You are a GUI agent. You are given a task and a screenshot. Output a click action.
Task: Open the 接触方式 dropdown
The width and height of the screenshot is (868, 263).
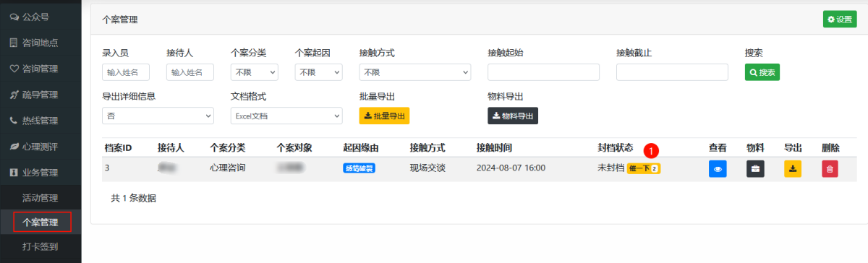tap(415, 72)
